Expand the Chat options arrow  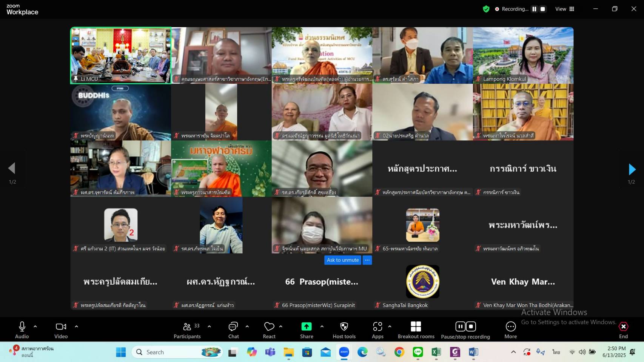pyautogui.click(x=247, y=327)
